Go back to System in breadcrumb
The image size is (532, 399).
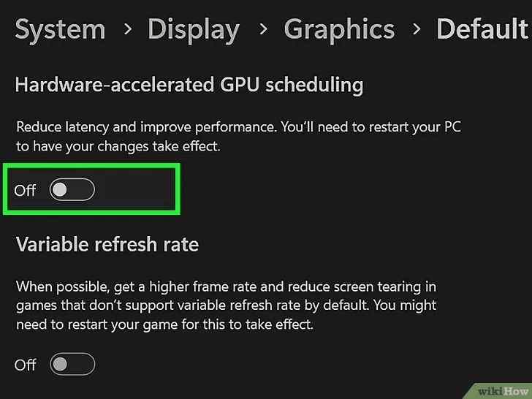click(60, 30)
